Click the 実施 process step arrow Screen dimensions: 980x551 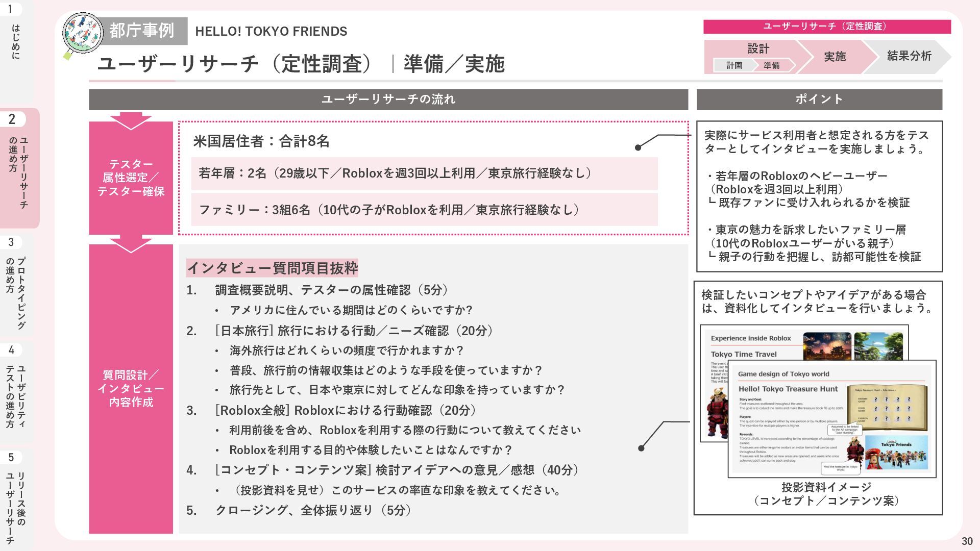tap(835, 57)
